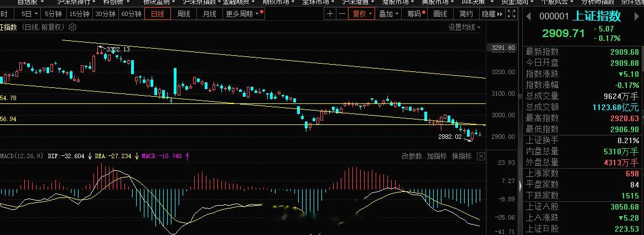Click the 3322.13 high price label
Image resolution: width=644 pixels, height=235 pixels.
(x=118, y=49)
